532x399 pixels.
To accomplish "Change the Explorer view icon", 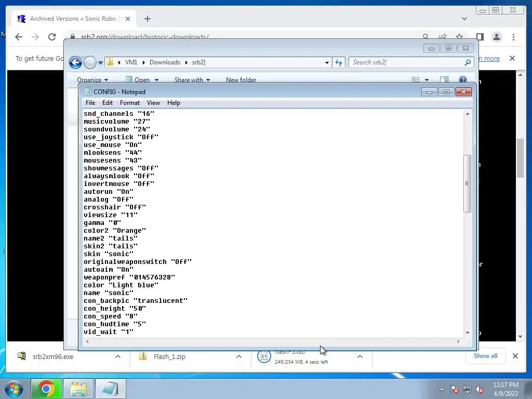I will [x=416, y=79].
